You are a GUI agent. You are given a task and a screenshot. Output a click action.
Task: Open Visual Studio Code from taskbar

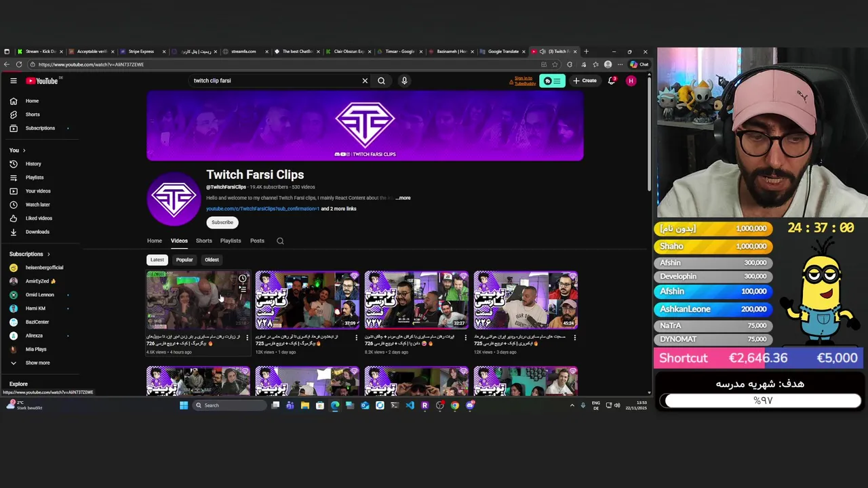coord(410,405)
